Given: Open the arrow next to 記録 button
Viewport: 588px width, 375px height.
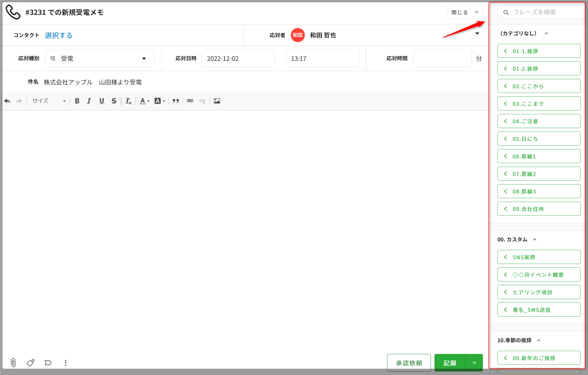Looking at the screenshot, I should [474, 363].
